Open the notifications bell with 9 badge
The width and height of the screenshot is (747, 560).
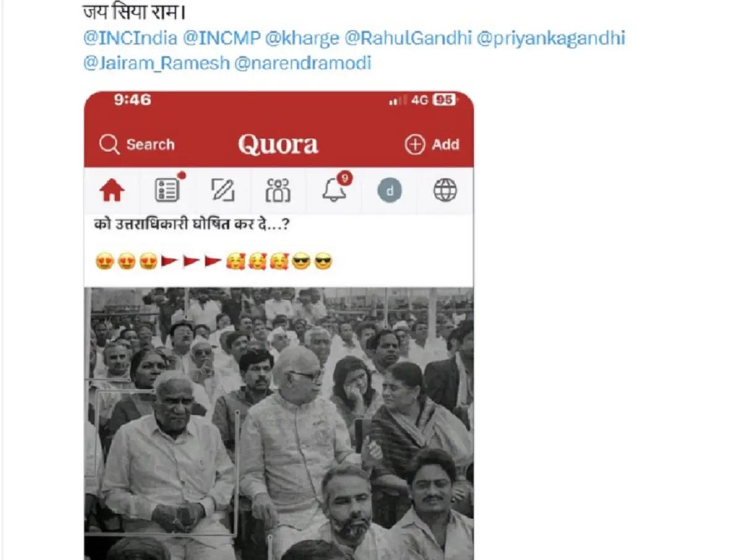336,189
